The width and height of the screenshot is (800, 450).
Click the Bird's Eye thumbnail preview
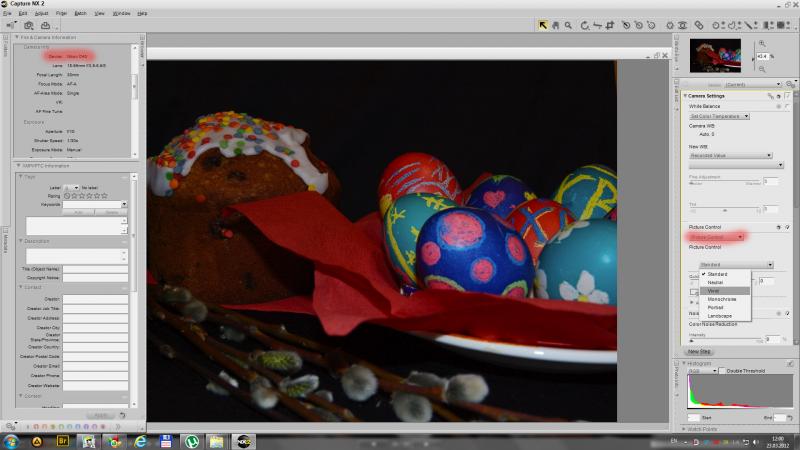tap(715, 56)
